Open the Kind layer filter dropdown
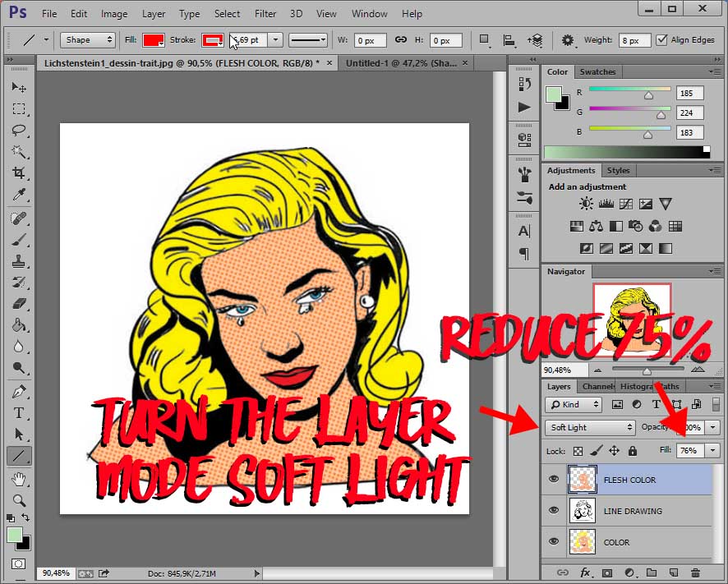The image size is (728, 584). tap(574, 404)
